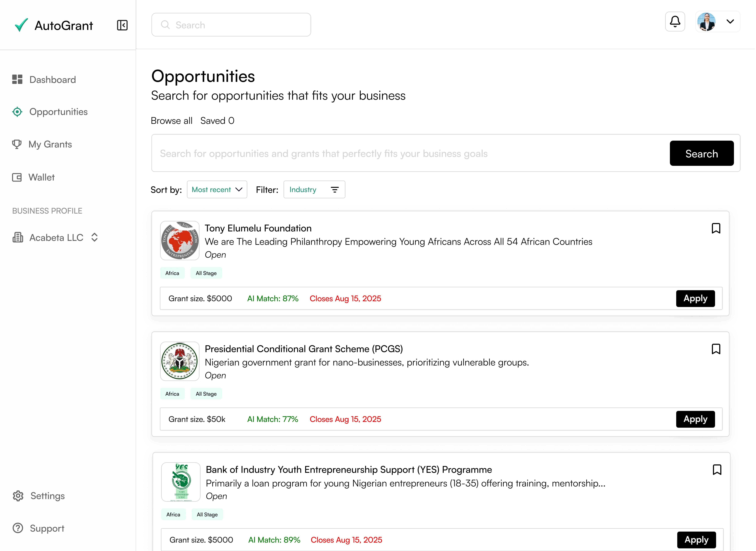This screenshot has height=551, width=756.
Task: Open the Most recent sort dropdown
Action: (217, 189)
